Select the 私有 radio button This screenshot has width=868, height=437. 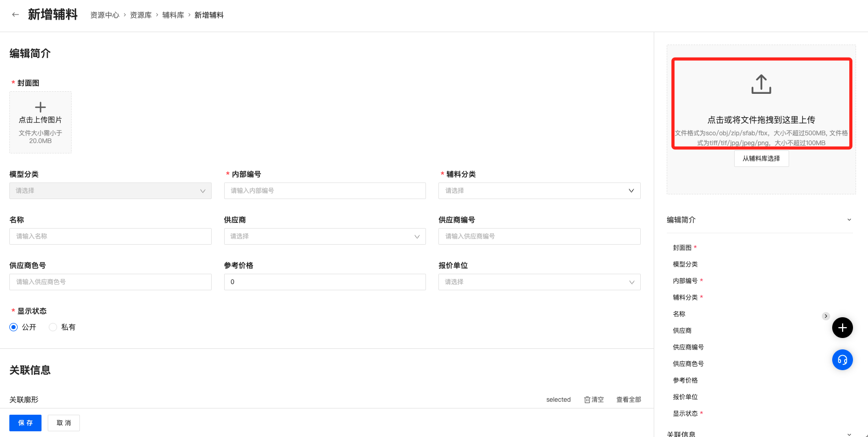pos(53,327)
